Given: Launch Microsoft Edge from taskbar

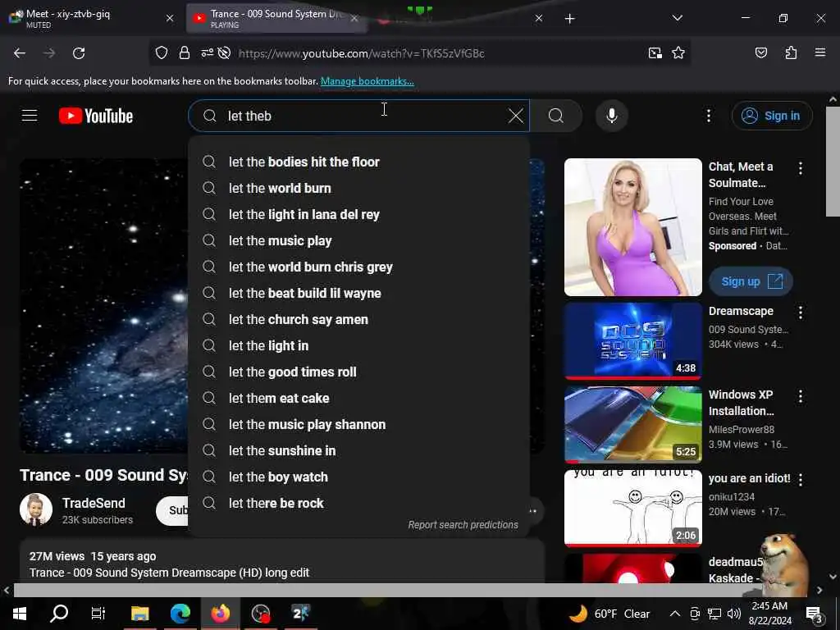Looking at the screenshot, I should [x=180, y=614].
